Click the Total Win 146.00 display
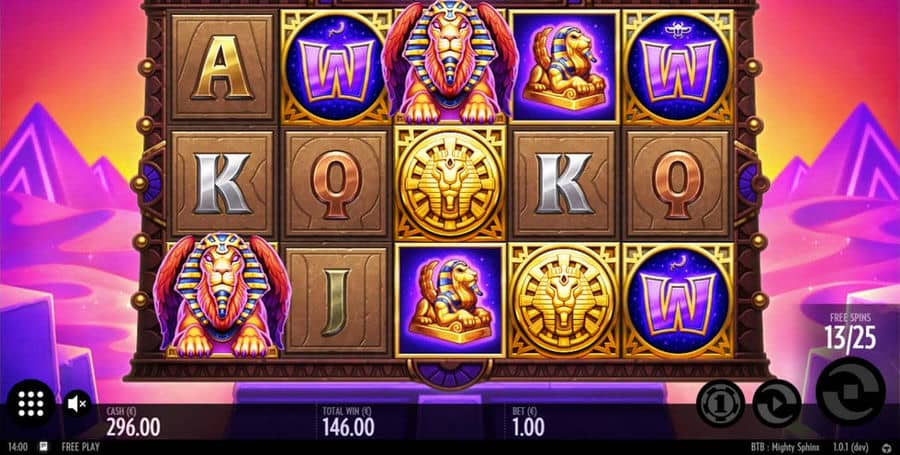Image resolution: width=900 pixels, height=455 pixels. [x=348, y=422]
